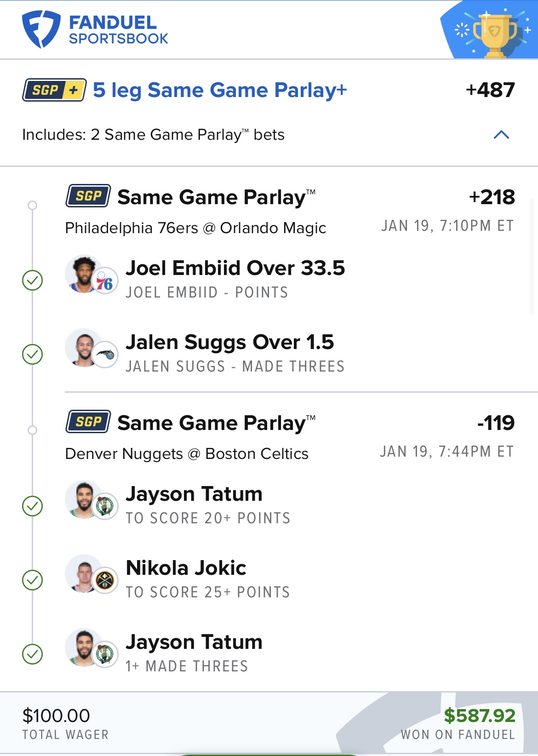Tap the 76ers team logo
538x756 pixels.
[105, 281]
